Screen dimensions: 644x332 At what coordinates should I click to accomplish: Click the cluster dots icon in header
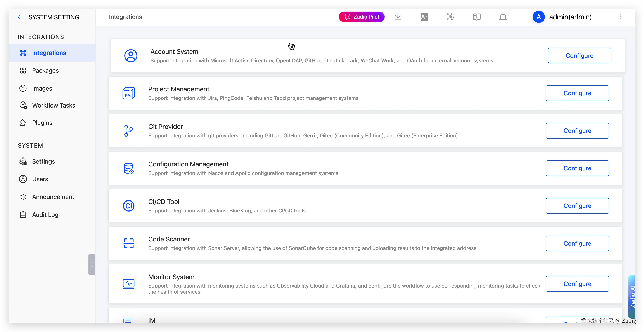point(450,17)
